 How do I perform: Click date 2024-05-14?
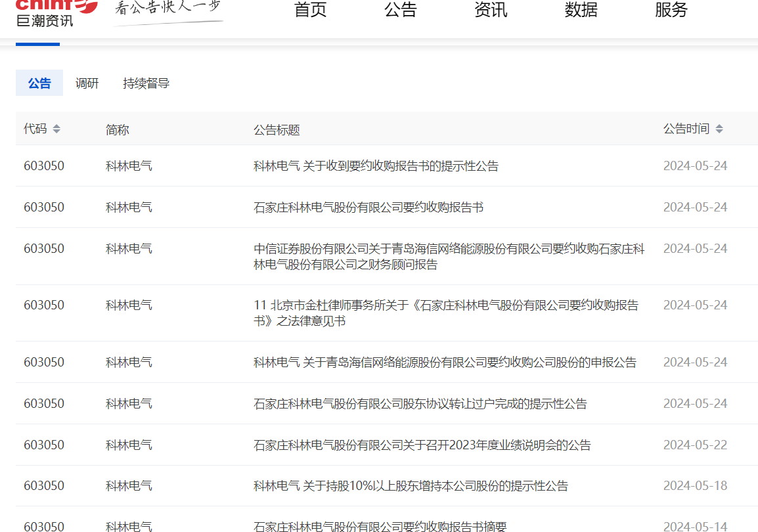pos(695,526)
